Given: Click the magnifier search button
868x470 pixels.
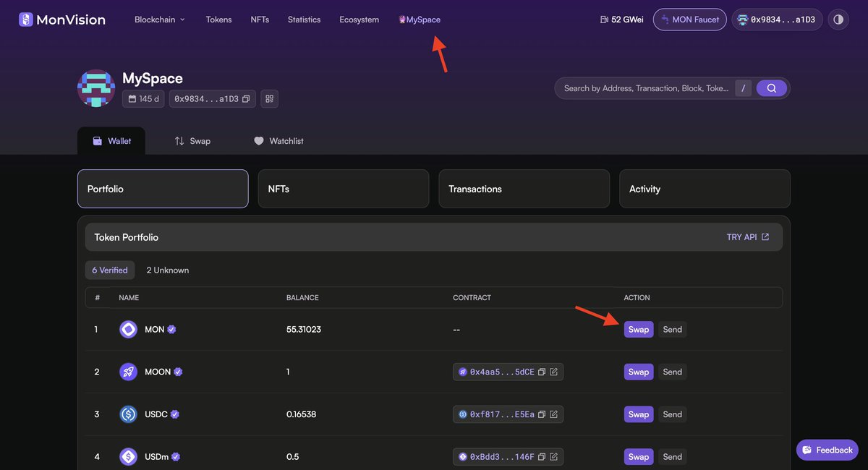Looking at the screenshot, I should tap(772, 88).
